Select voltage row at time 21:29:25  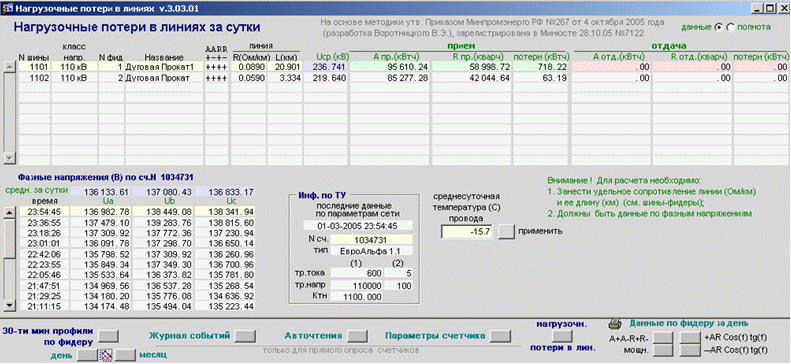point(137,295)
